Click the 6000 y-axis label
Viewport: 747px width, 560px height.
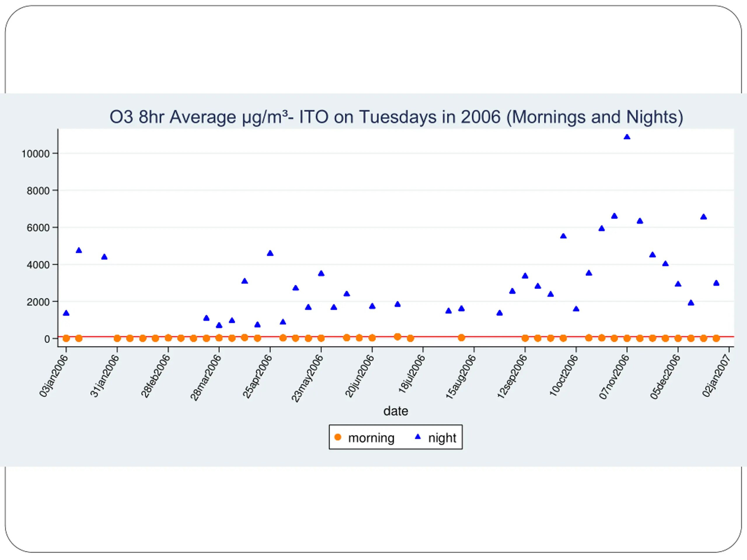click(x=38, y=228)
